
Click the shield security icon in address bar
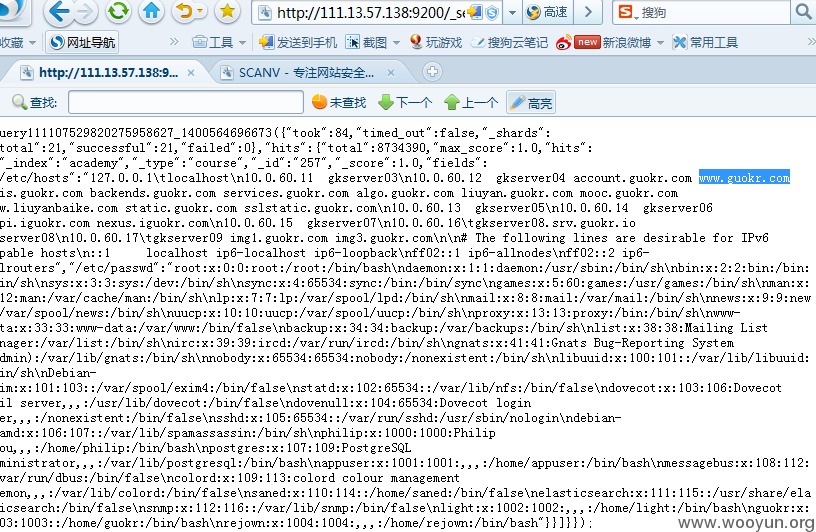[x=492, y=13]
